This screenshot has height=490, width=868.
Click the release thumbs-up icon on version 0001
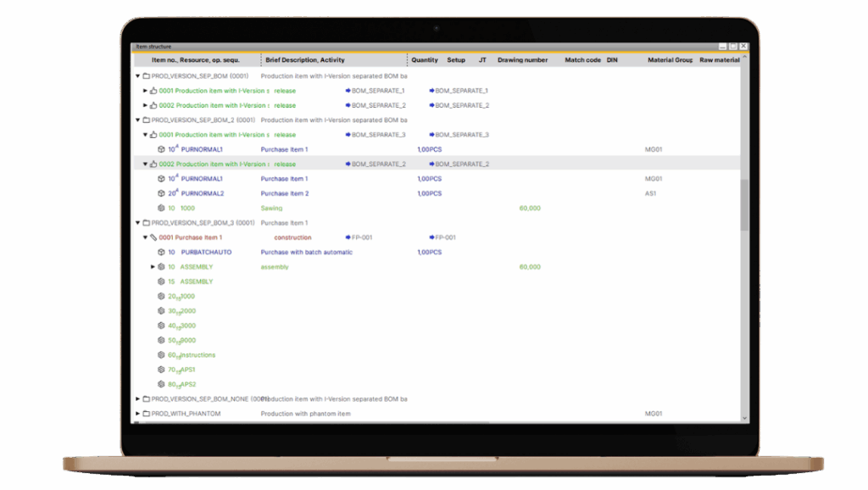coord(155,90)
